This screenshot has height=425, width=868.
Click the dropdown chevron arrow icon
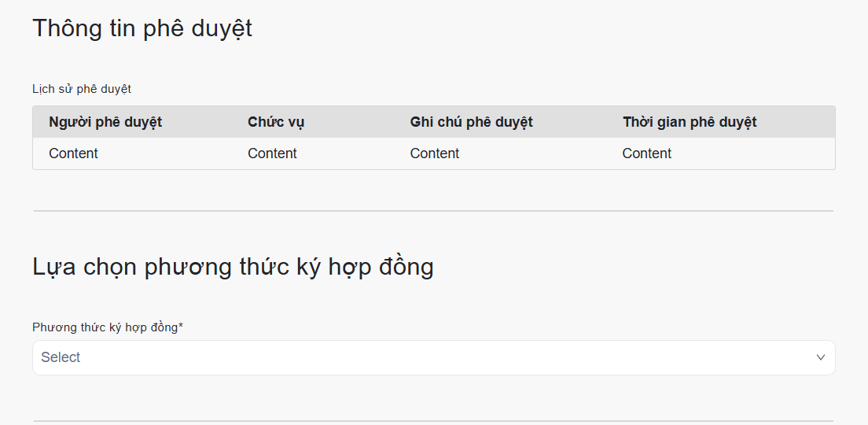point(820,357)
